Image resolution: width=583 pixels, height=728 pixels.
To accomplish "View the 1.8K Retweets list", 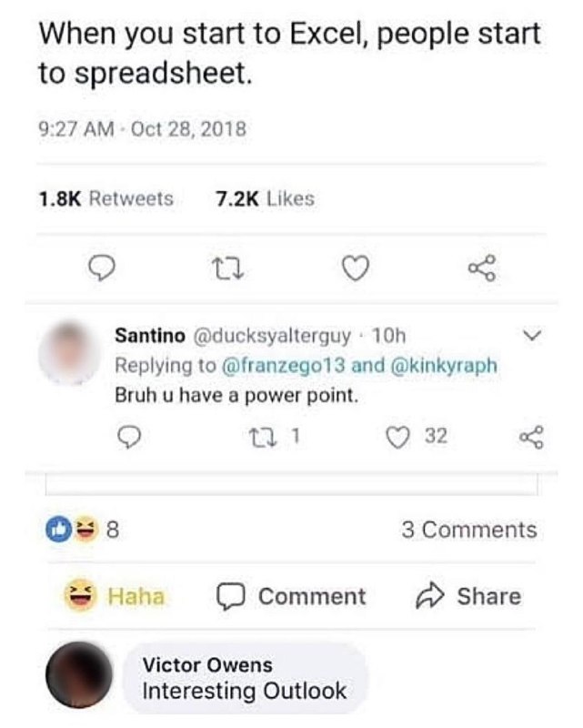I will [106, 198].
